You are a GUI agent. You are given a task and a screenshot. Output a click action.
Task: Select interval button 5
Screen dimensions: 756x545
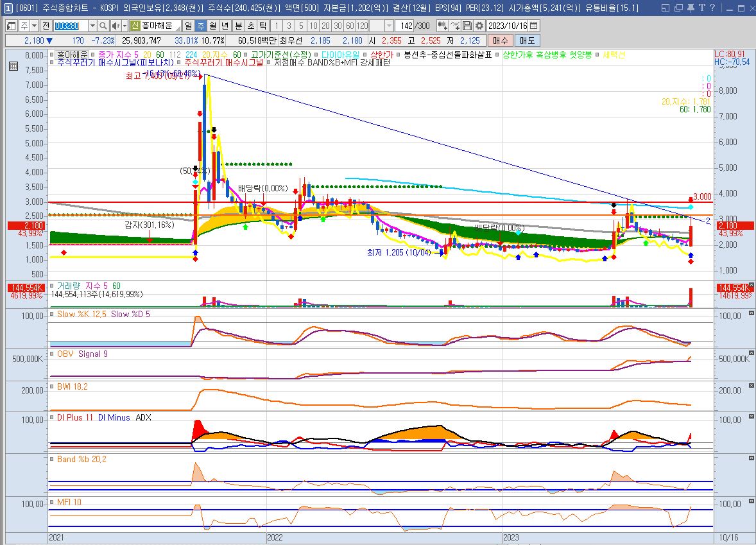pos(302,26)
